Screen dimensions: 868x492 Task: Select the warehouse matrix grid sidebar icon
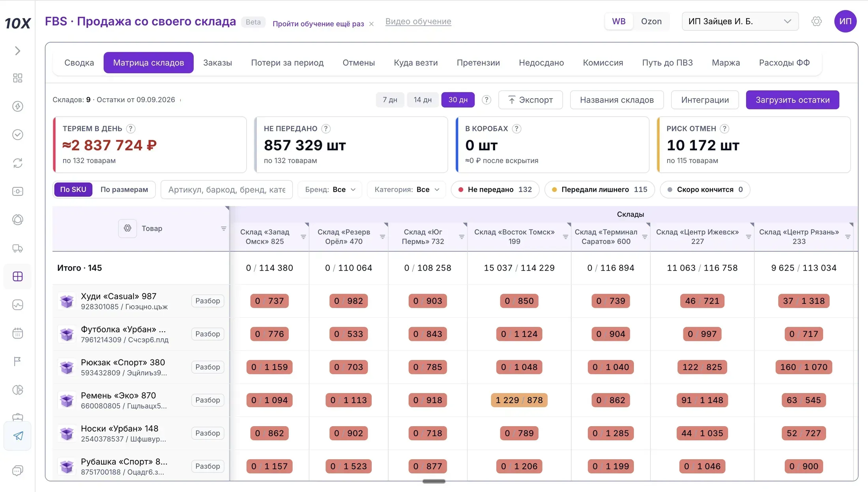(x=17, y=277)
